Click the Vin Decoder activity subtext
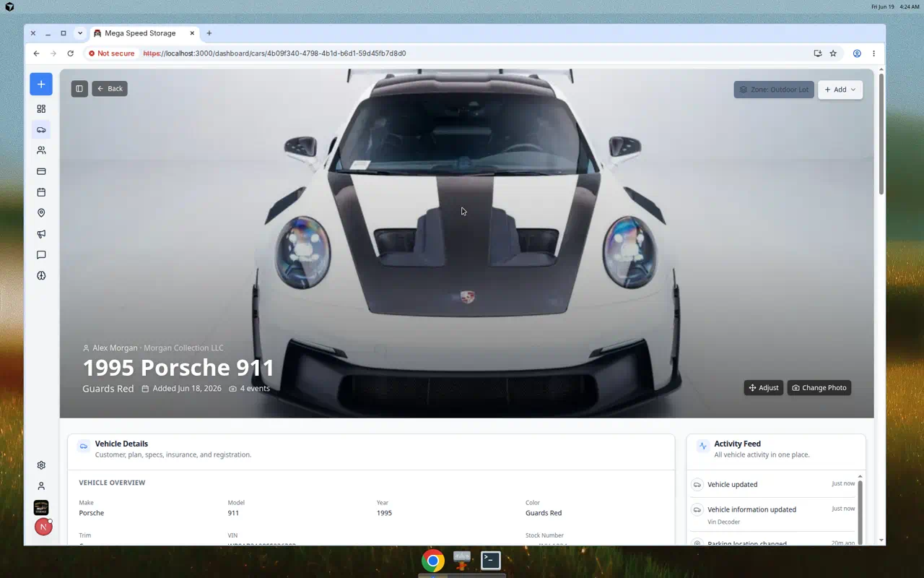 tap(723, 522)
